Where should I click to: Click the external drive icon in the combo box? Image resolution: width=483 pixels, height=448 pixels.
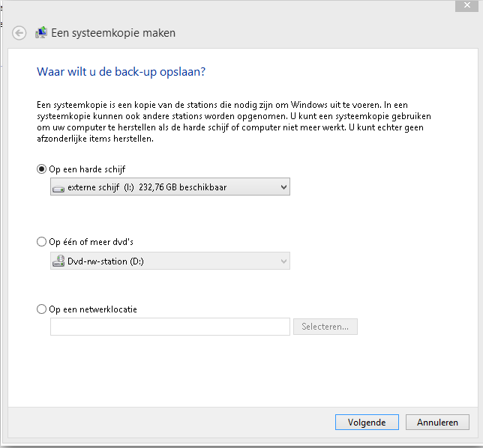click(58, 187)
